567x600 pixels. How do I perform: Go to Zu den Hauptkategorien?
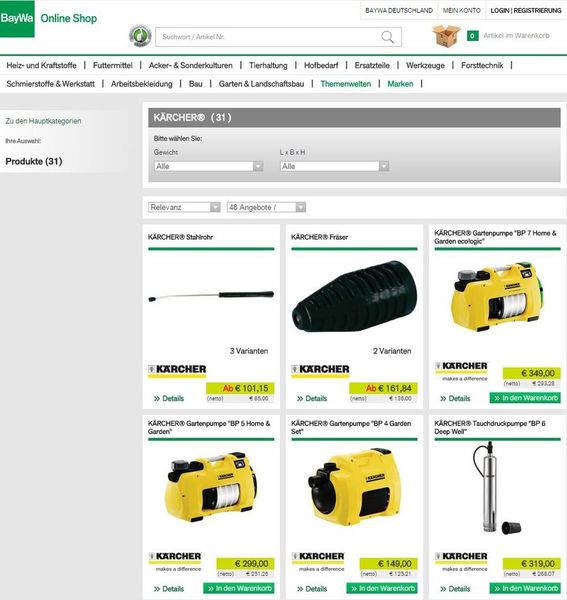tap(43, 121)
